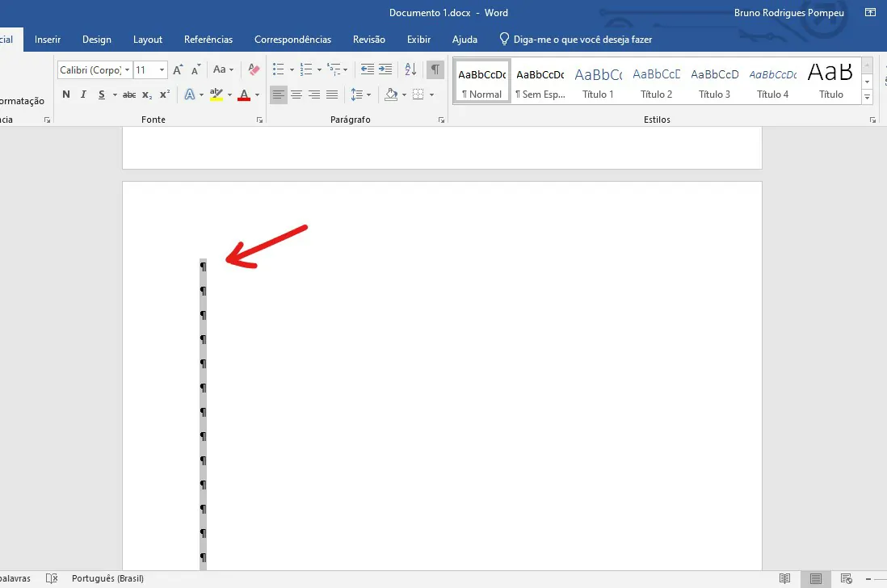Click the clear all formatting eraser icon
This screenshot has height=588, width=887.
point(254,69)
